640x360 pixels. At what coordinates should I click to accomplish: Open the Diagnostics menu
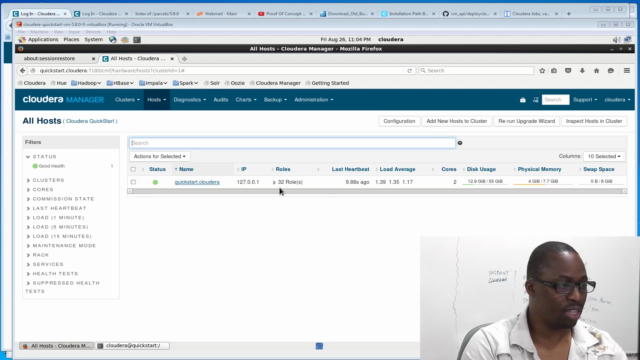[x=189, y=100]
